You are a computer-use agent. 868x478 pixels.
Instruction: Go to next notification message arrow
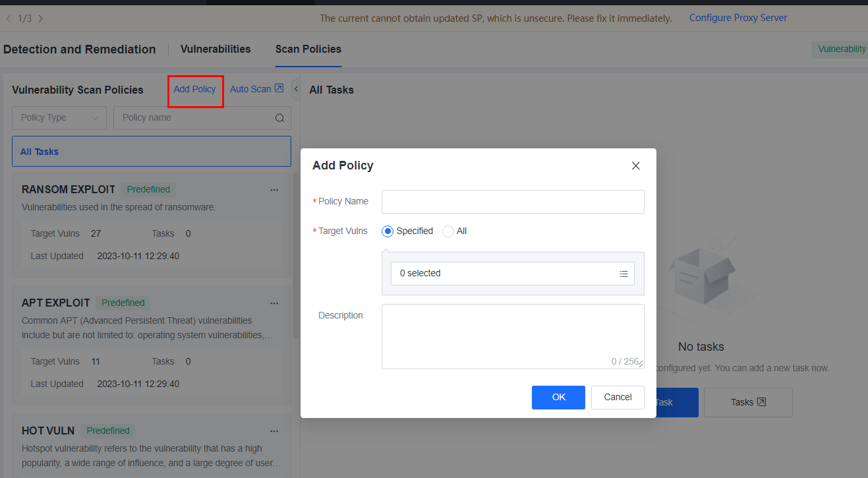pos(41,18)
